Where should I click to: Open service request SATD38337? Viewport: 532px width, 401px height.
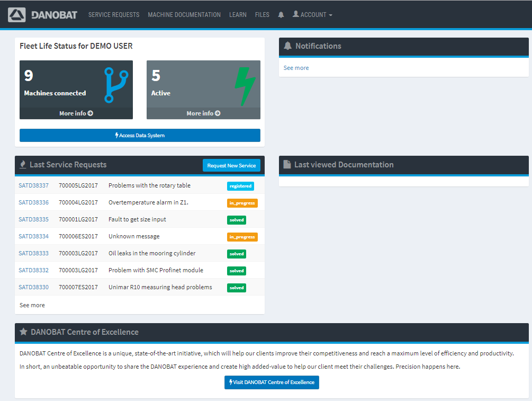click(33, 185)
